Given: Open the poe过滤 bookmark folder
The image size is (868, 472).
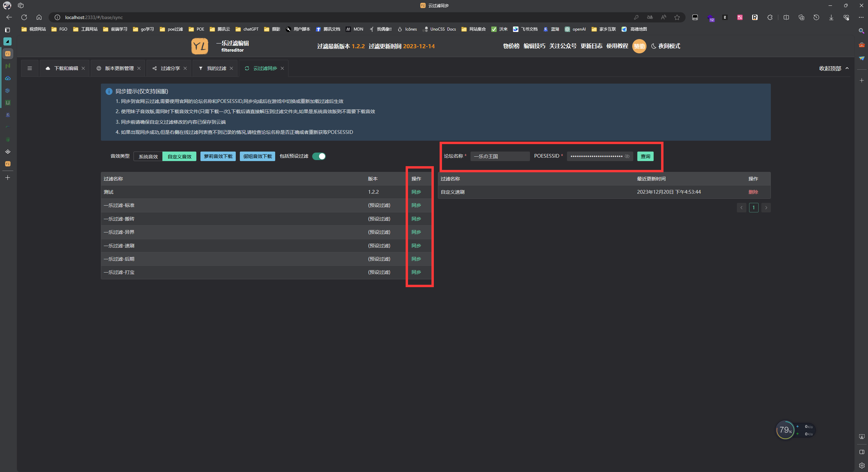Looking at the screenshot, I should (171, 29).
